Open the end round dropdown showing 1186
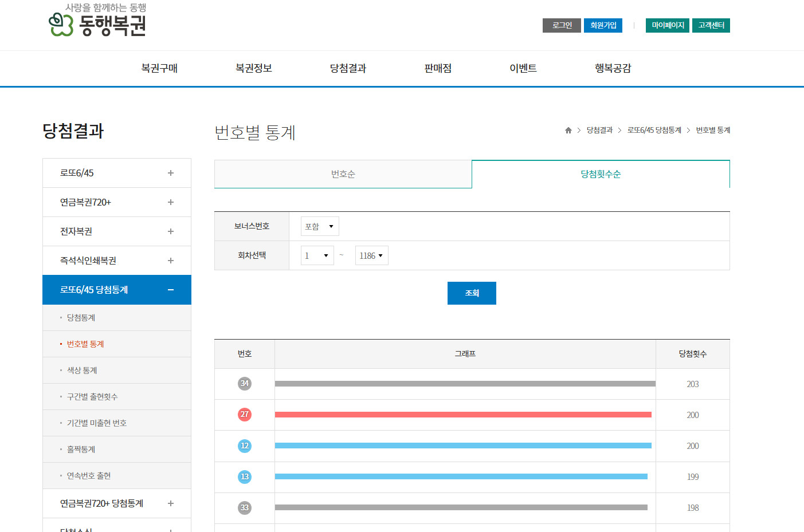Image resolution: width=804 pixels, height=532 pixels. coord(372,255)
